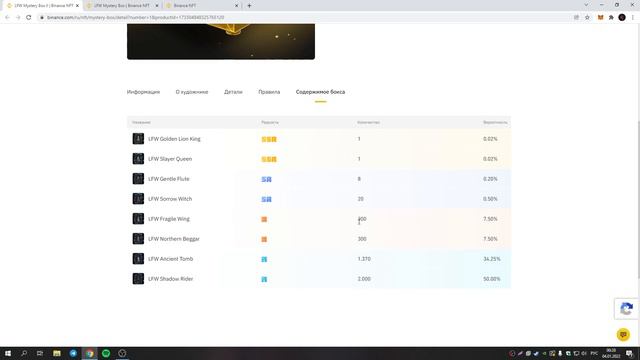Open File Explorer from the taskbar

tap(57, 353)
